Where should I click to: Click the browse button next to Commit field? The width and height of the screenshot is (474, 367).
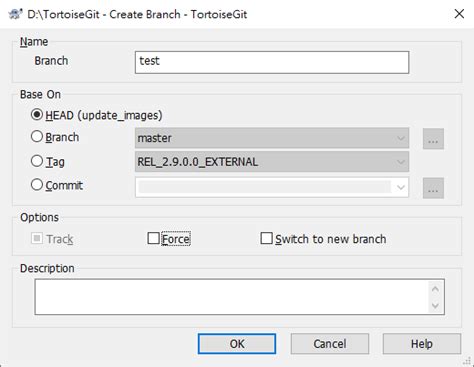click(433, 188)
